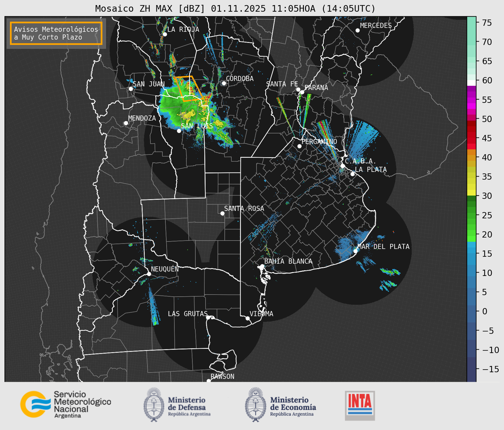Click the Neuquén city marker dot
This screenshot has height=430, width=504.
[x=149, y=274]
